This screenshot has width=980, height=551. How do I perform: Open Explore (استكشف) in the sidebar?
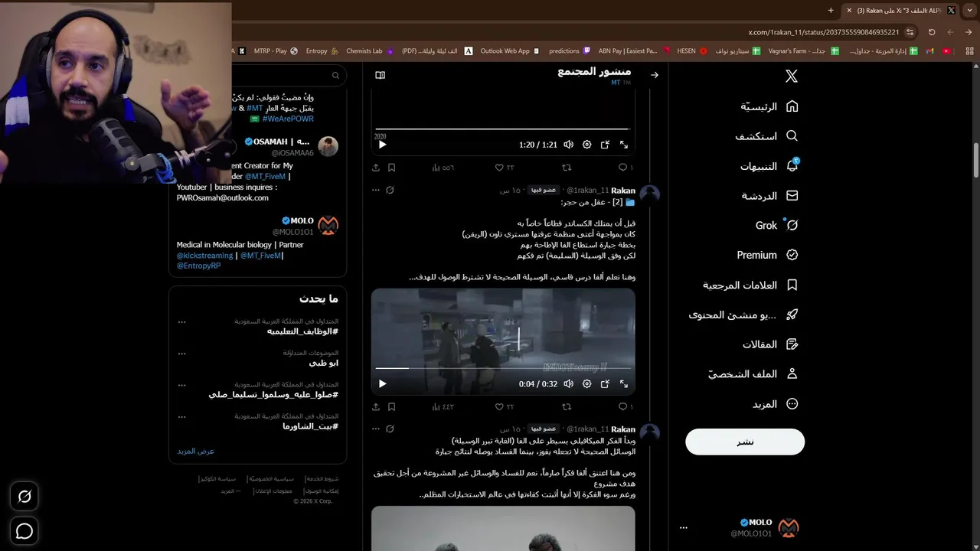pos(766,136)
